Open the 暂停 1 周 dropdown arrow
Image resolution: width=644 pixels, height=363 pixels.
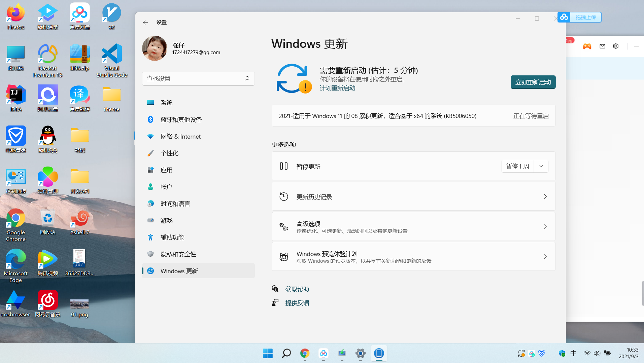tap(541, 166)
